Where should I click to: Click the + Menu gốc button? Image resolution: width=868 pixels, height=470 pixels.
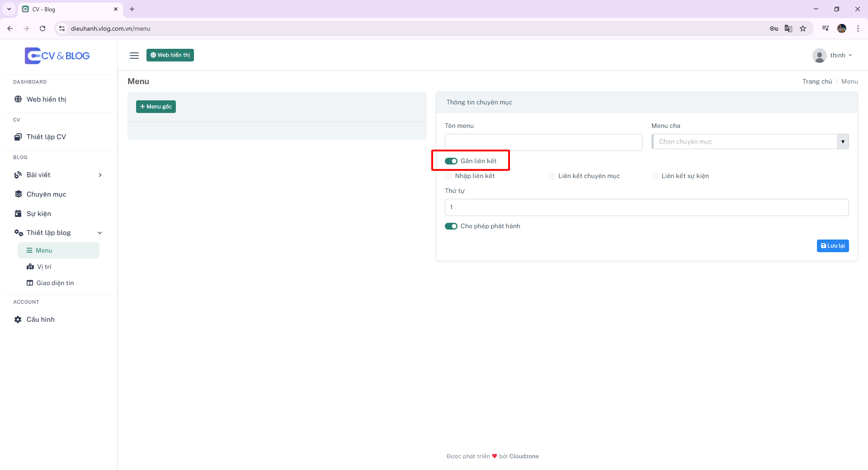[x=156, y=107]
